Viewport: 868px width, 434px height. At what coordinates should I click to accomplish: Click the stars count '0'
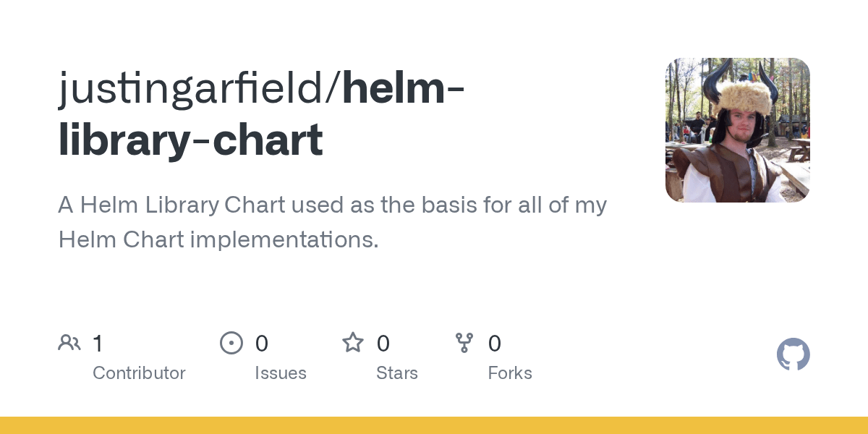[383, 343]
